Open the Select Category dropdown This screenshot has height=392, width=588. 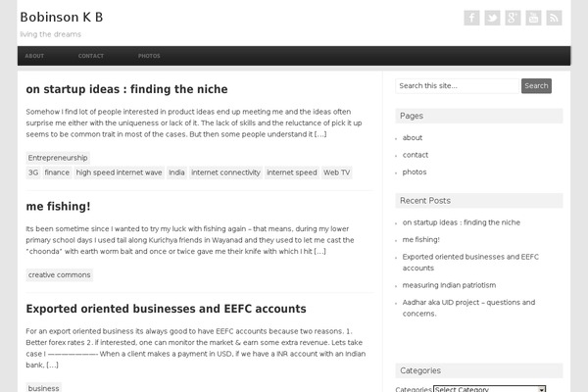[489, 389]
